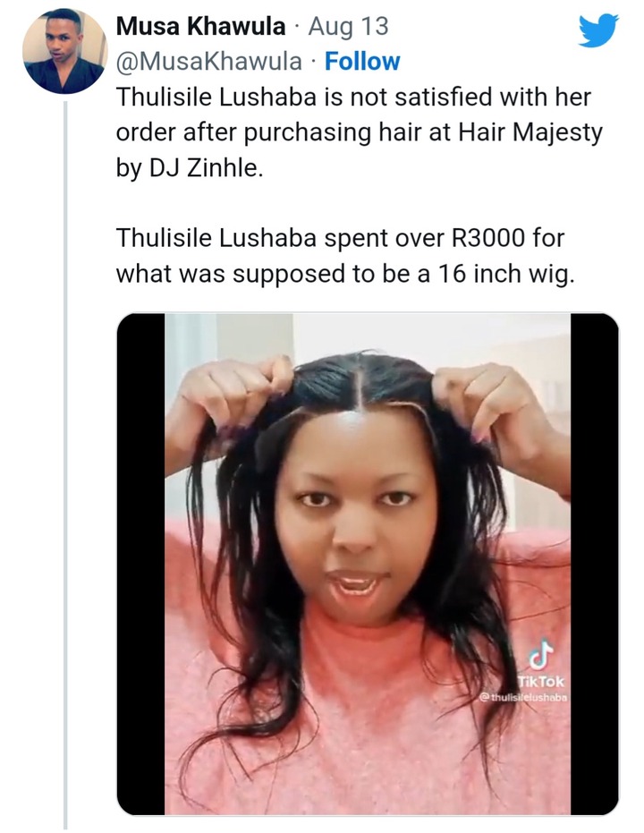Click the TikTok note logo watermark
644x833 pixels.
[x=541, y=654]
